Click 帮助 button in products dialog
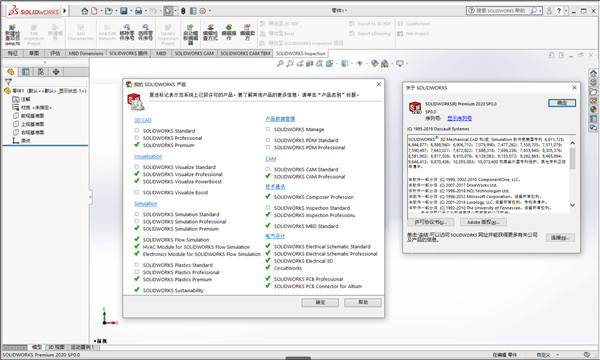Image resolution: width=600 pixels, height=360 pixels. [363, 303]
